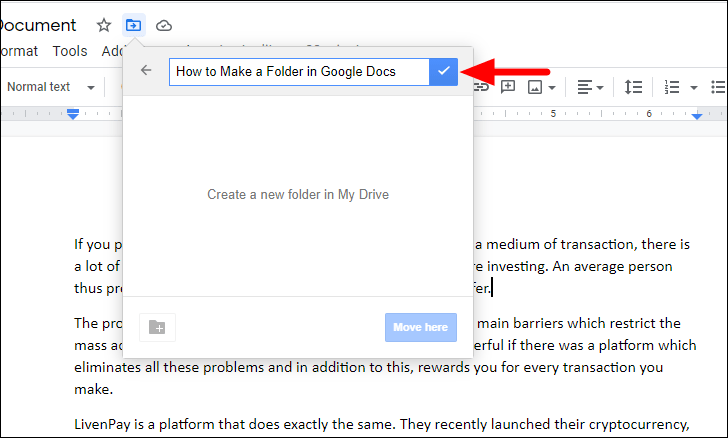The image size is (728, 438).
Task: Select the left indent marker on ruler
Action: (x=72, y=114)
